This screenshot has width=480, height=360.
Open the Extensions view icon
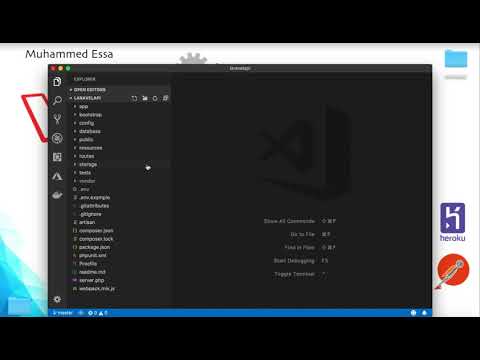(x=57, y=157)
